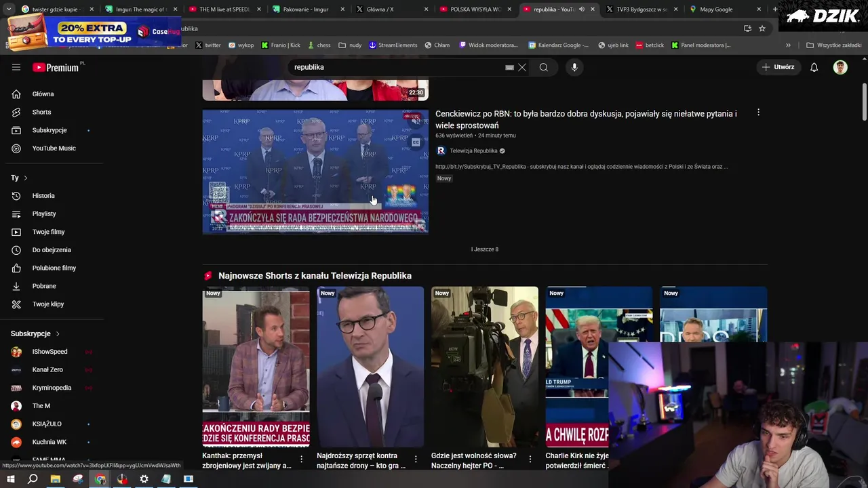Screen dimensions: 868x488
Task: Go to Główna in the sidebar
Action: coord(43,94)
